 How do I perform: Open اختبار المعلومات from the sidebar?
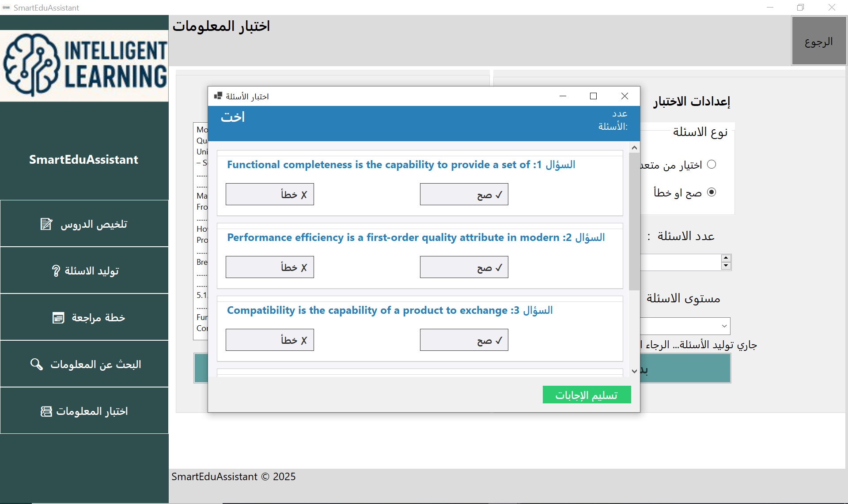pos(84,411)
